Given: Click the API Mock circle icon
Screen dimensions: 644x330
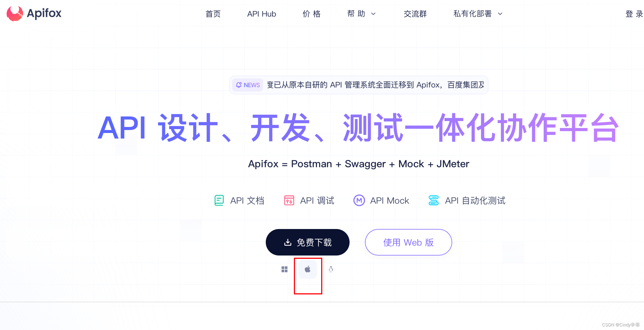Looking at the screenshot, I should 359,200.
